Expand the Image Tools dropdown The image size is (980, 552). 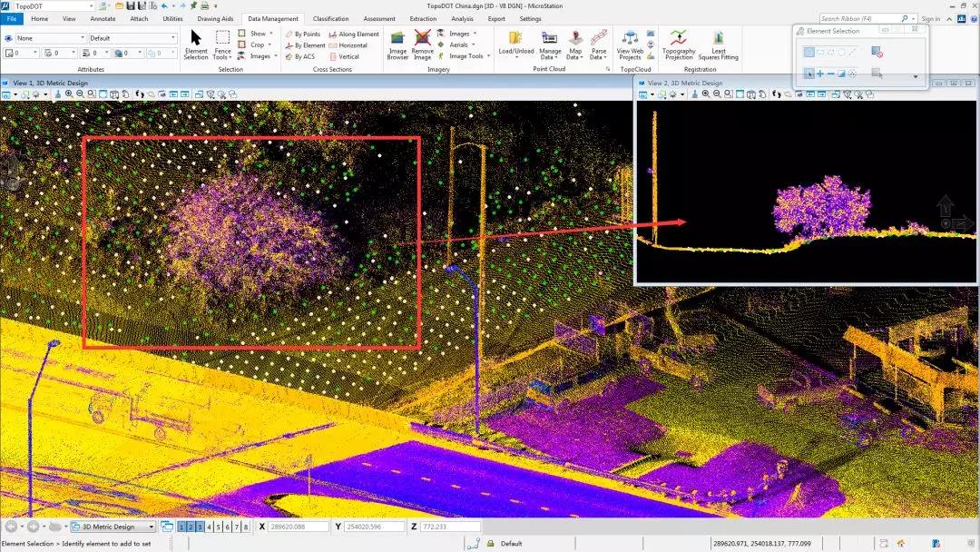tap(465, 56)
